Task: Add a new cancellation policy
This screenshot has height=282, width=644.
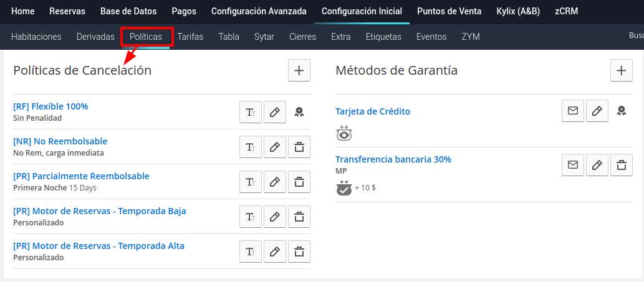Action: click(299, 70)
